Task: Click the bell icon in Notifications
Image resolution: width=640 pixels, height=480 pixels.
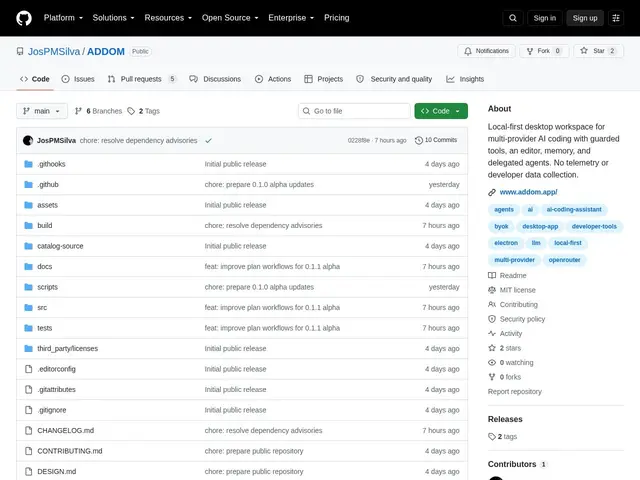Action: tap(468, 51)
